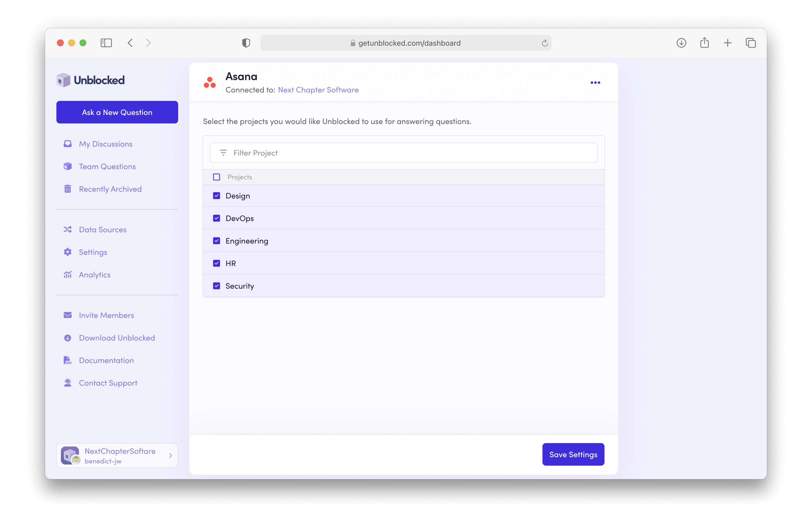Expand the account switcher chevron
Viewport: 812px width, 513px height.
(171, 456)
